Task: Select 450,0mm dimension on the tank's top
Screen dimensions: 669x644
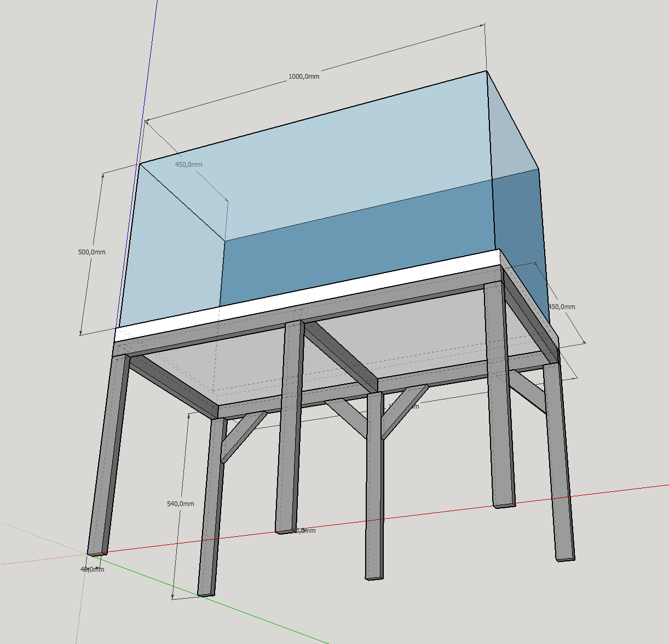Action: click(188, 165)
